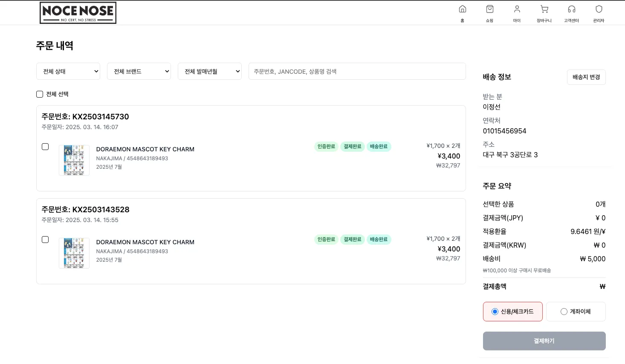Check the item in order KX2503145730
This screenshot has width=625, height=364.
pos(45,147)
